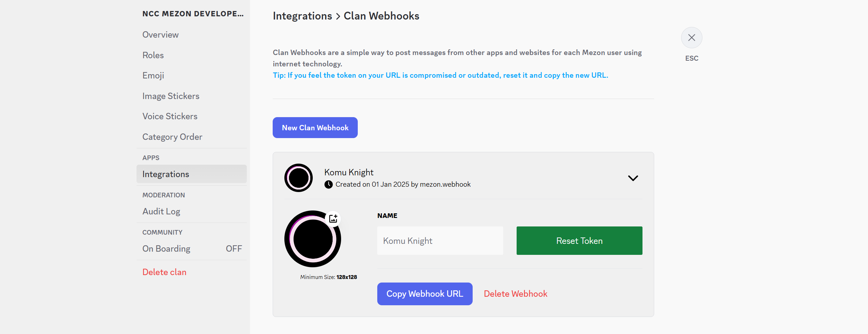The width and height of the screenshot is (868, 334).
Task: Click the upload image icon on avatar
Action: pyautogui.click(x=333, y=219)
